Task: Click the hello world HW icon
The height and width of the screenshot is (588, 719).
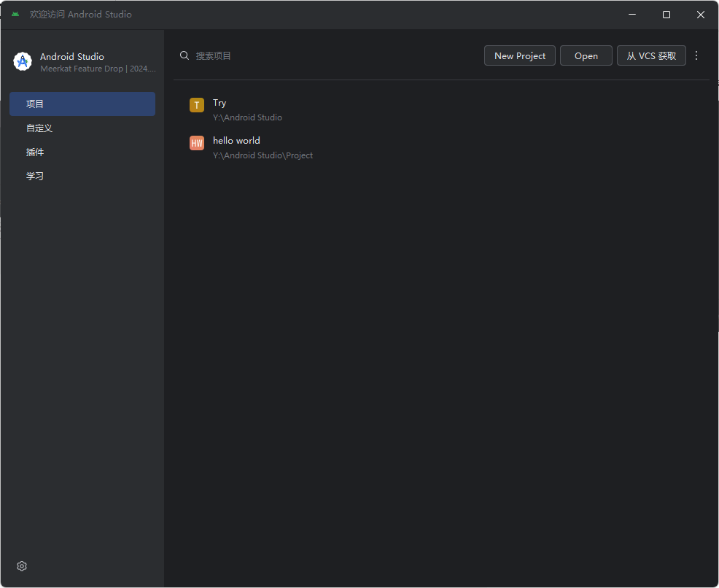Action: pyautogui.click(x=197, y=143)
